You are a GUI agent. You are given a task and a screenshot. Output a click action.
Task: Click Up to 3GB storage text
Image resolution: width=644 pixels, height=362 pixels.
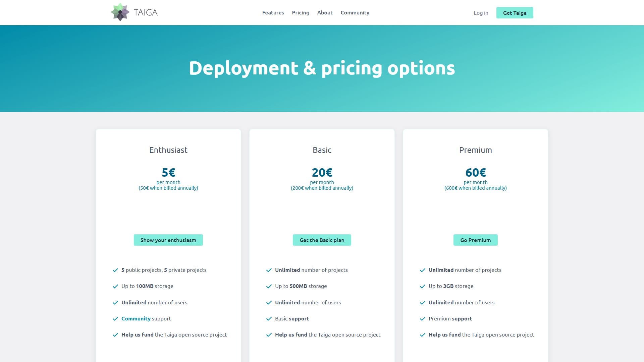coord(451,286)
